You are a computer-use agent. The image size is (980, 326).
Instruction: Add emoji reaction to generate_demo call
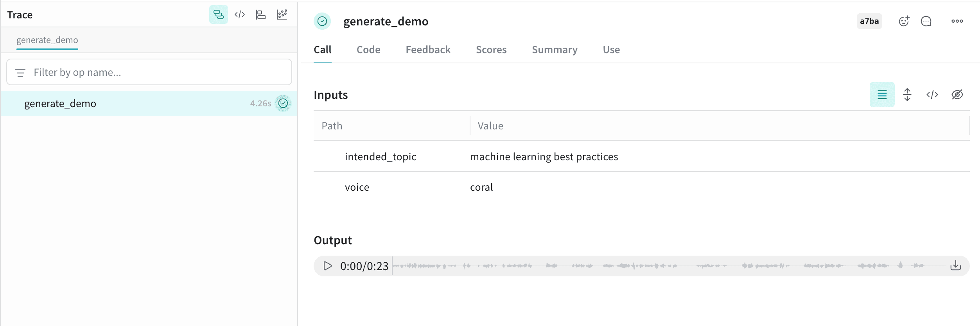pyautogui.click(x=904, y=21)
